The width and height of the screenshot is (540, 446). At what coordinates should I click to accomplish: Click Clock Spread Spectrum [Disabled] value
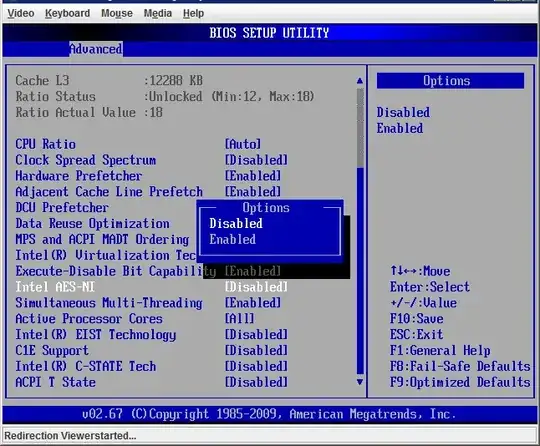(256, 160)
